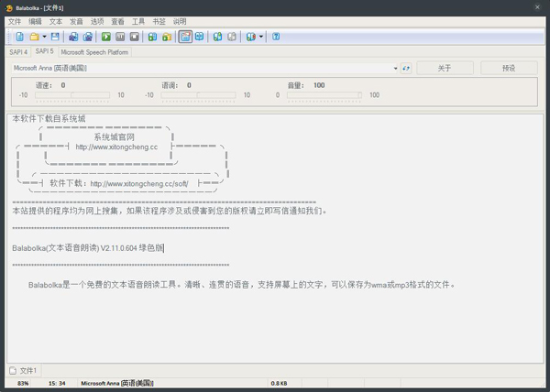
Task: Switch to the SAPI 4 tab
Action: point(18,52)
